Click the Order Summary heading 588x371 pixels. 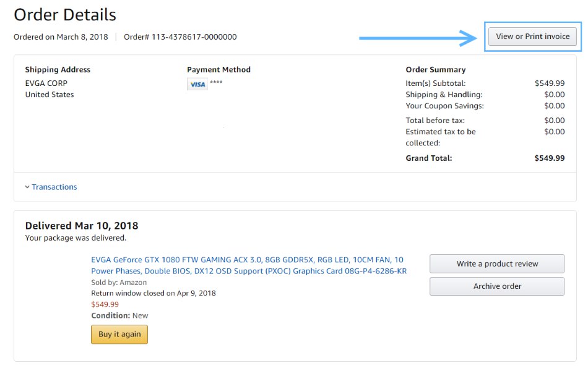pos(435,70)
